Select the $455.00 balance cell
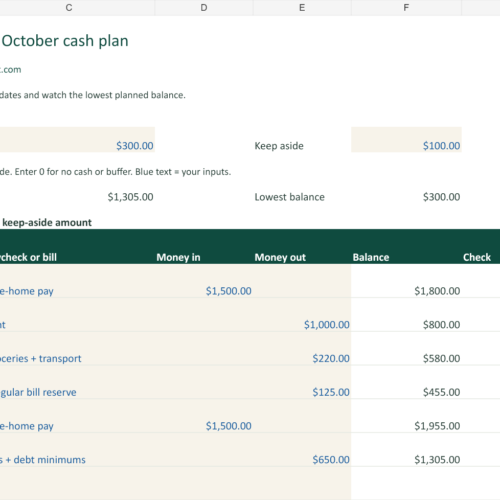The height and width of the screenshot is (500, 500). pyautogui.click(x=406, y=382)
